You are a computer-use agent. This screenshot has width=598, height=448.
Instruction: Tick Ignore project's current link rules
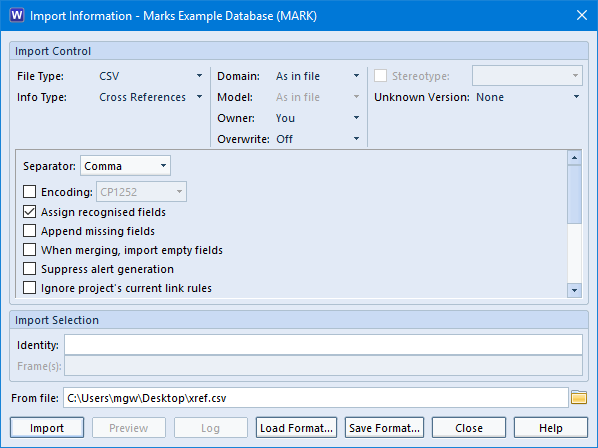pyautogui.click(x=29, y=288)
